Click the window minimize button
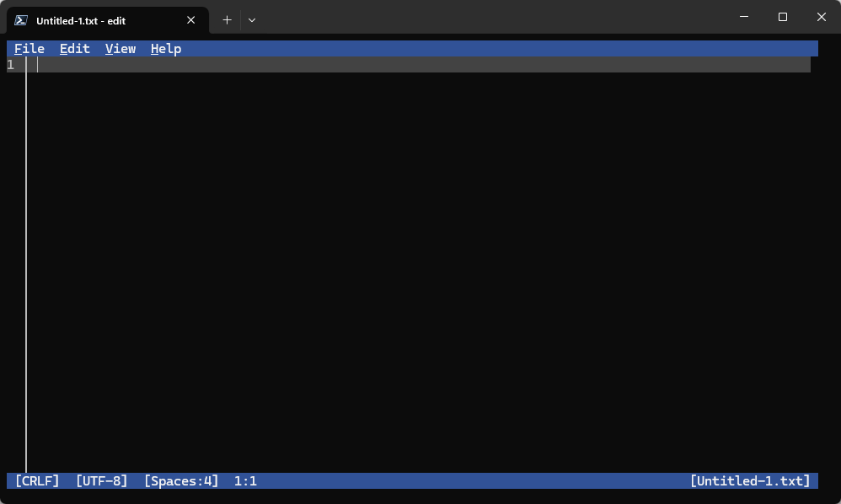841x504 pixels. [x=745, y=17]
